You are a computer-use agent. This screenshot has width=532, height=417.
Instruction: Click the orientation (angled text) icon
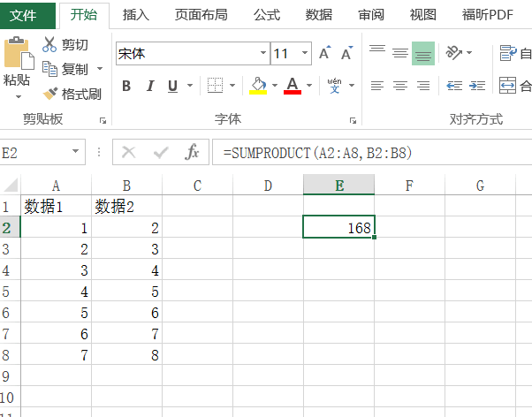click(453, 53)
